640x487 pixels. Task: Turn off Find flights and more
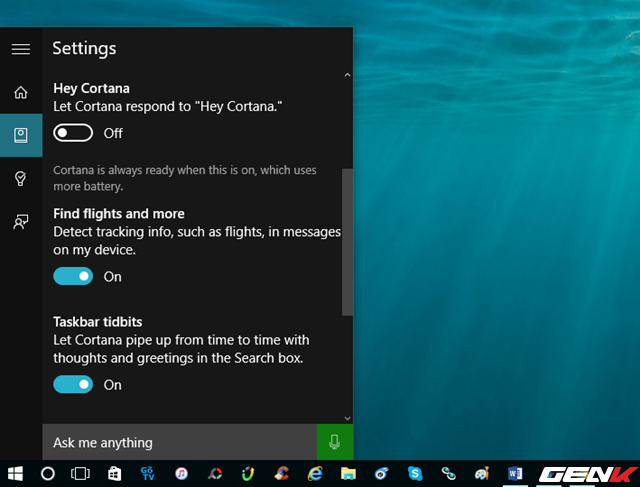point(73,276)
